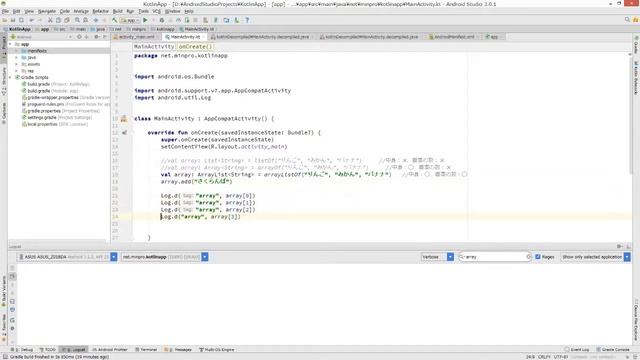Click the UTF-8 encoding status entry
The image size is (640, 360).
560,357
